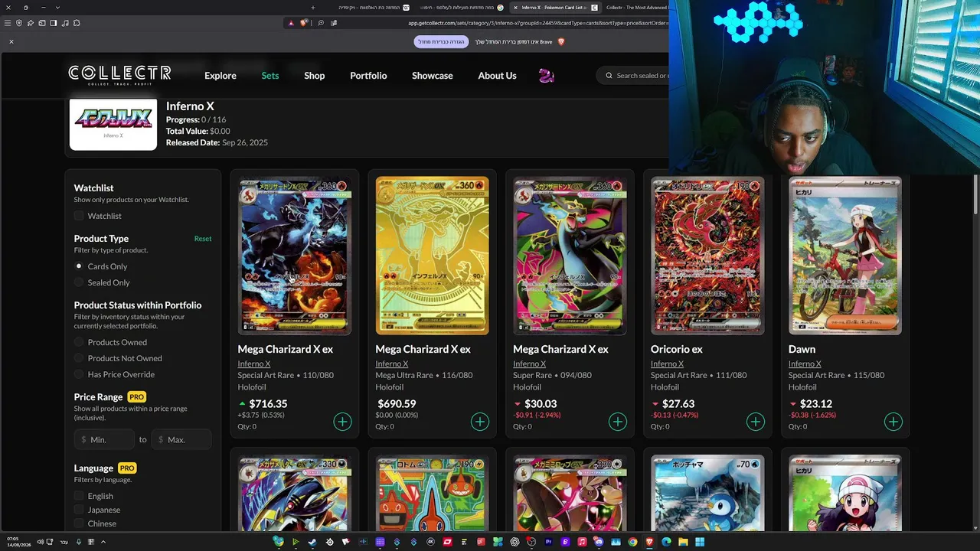
Task: Enable the Chinese language filter
Action: (x=79, y=523)
